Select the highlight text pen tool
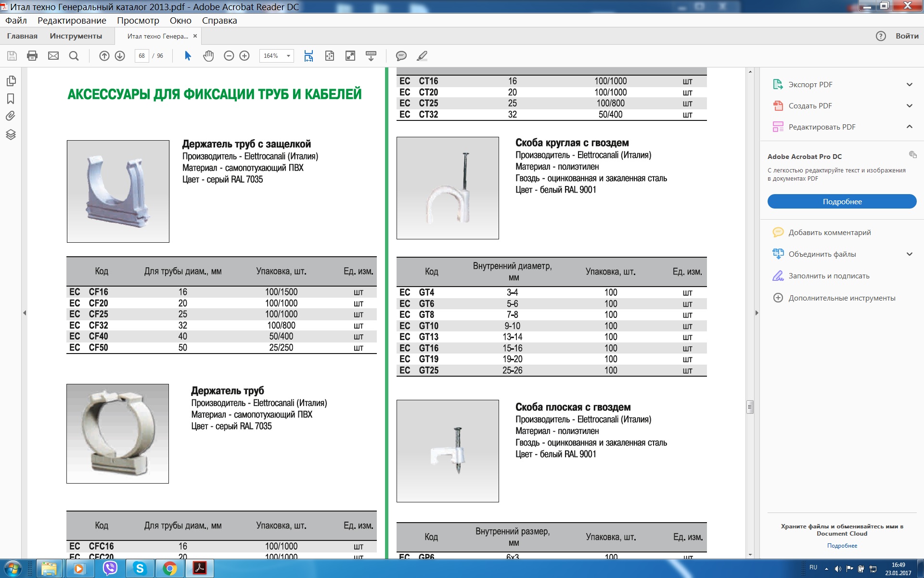The height and width of the screenshot is (578, 924). 422,56
